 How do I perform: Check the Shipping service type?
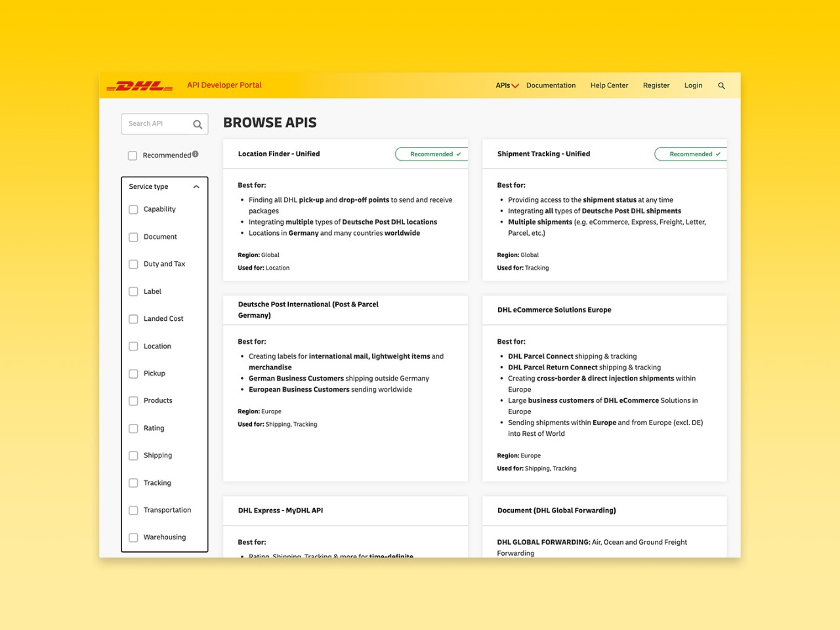click(x=133, y=455)
